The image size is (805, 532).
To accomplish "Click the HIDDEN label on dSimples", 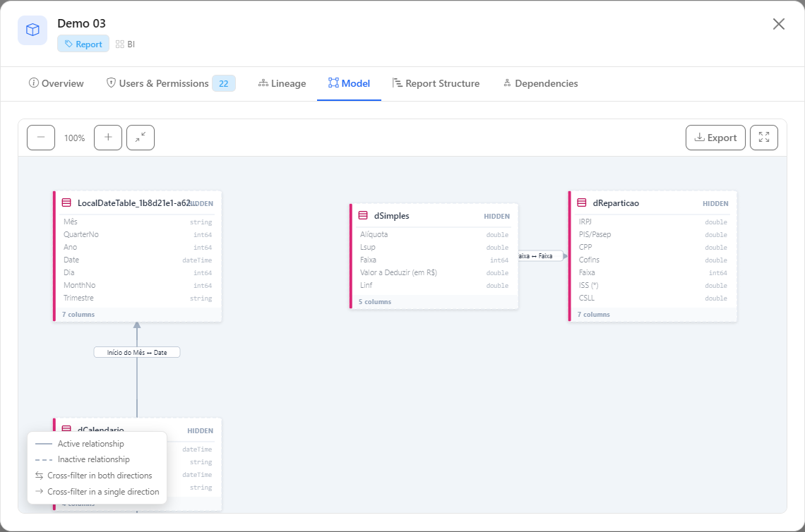I will 497,217.
